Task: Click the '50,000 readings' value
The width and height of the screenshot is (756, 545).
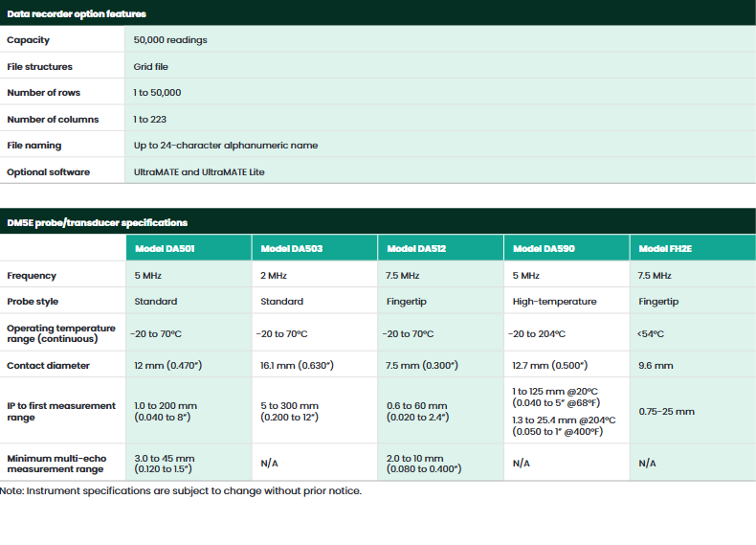Action: pos(170,40)
